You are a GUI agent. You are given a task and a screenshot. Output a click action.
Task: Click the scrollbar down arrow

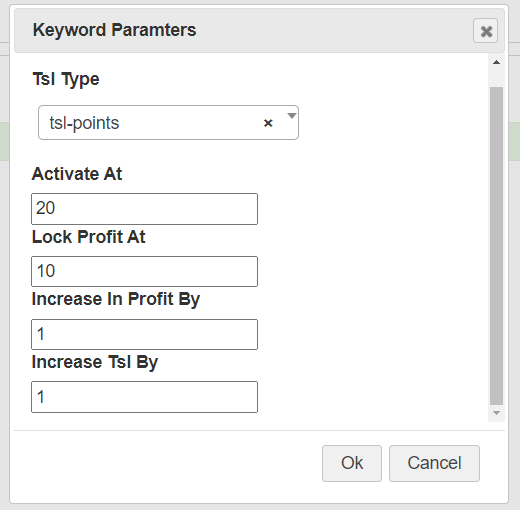point(496,413)
